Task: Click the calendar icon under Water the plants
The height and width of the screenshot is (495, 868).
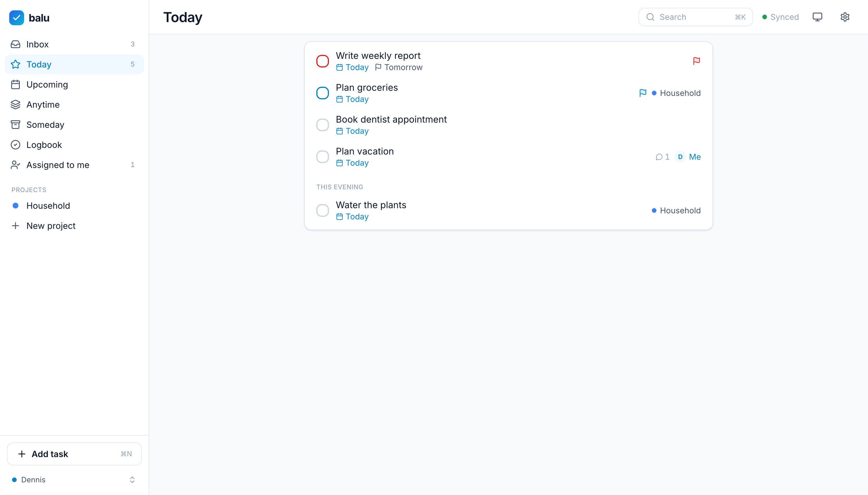Action: coord(339,216)
